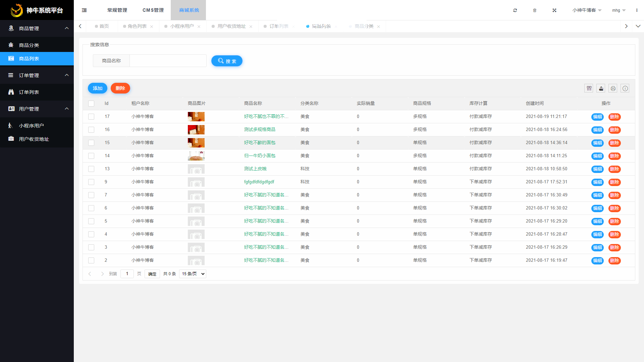Toggle the select-all checkbox in table header
The height and width of the screenshot is (362, 644).
(91, 104)
